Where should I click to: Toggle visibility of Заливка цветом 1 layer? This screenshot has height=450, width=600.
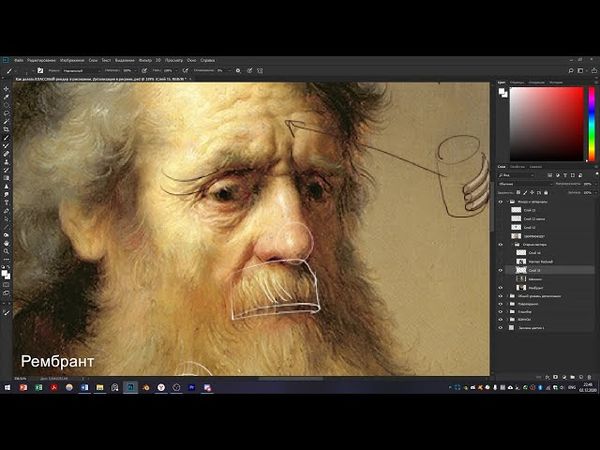501,328
